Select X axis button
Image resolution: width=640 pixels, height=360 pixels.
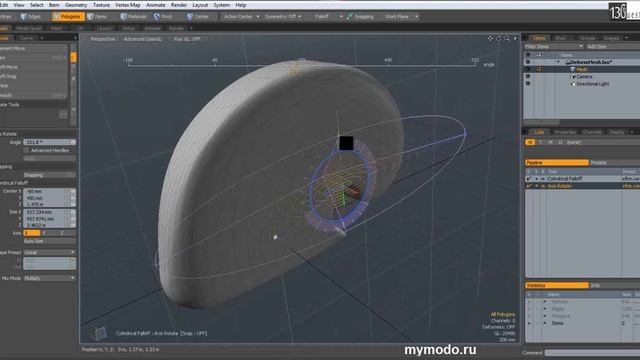32,233
